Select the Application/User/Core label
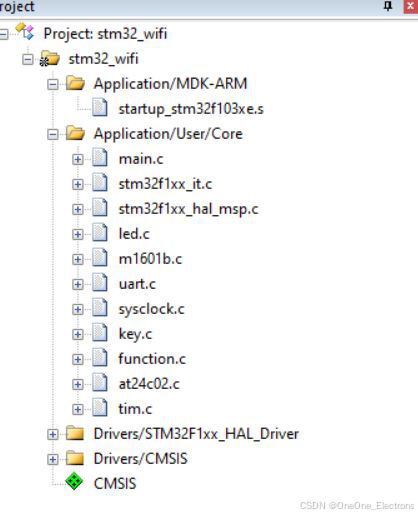 tap(168, 134)
